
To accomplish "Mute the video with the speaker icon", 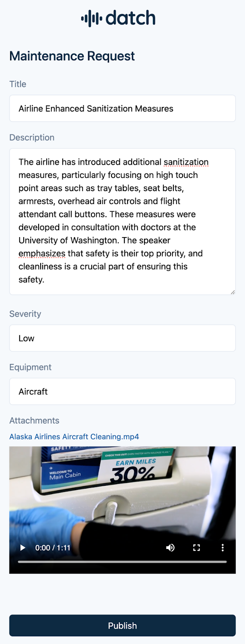I will (x=170, y=547).
